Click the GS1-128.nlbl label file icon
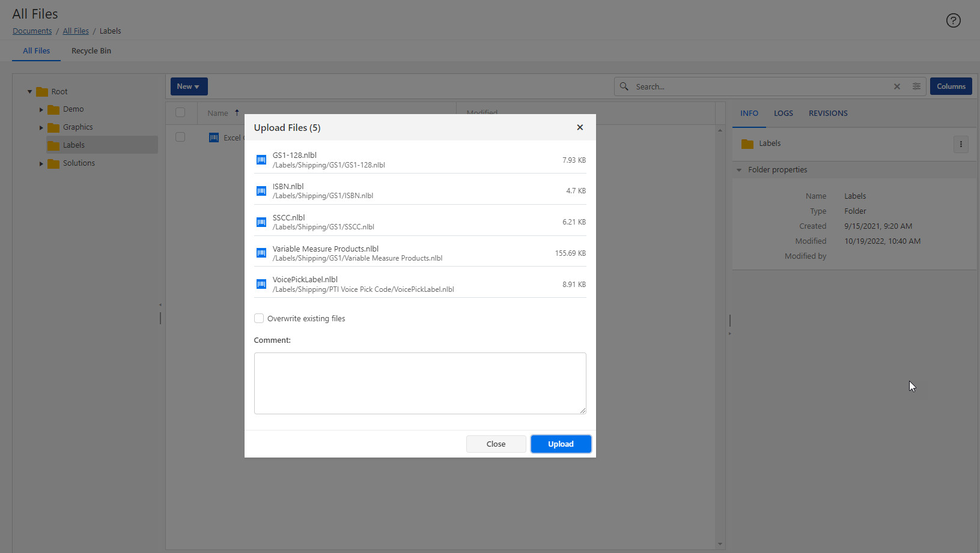 261,160
